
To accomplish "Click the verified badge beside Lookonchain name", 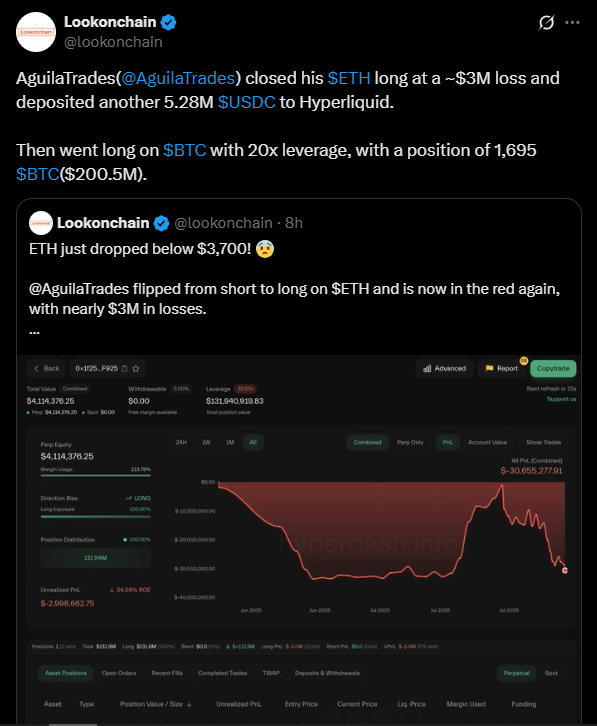I will (168, 22).
